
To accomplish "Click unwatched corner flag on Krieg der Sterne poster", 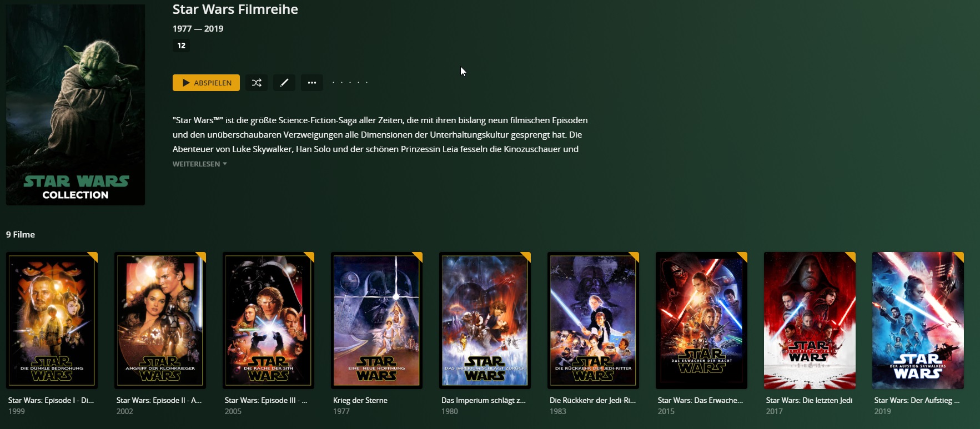I will 419,255.
